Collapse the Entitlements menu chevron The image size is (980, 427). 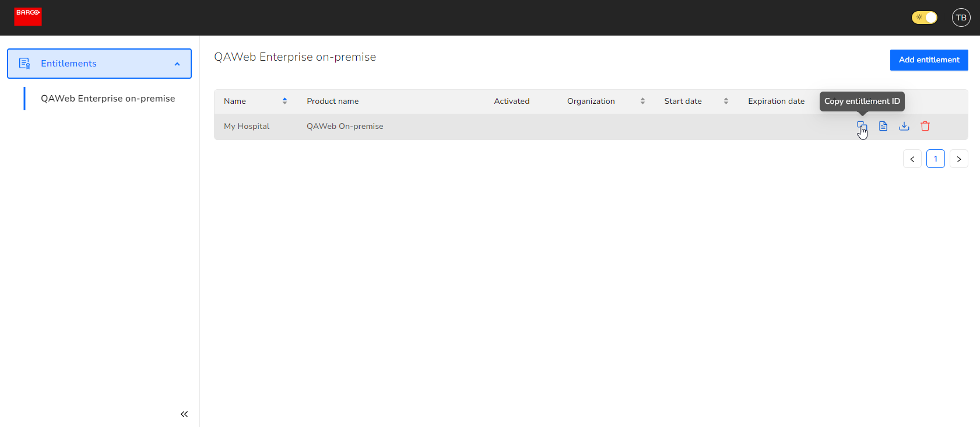[x=177, y=64]
